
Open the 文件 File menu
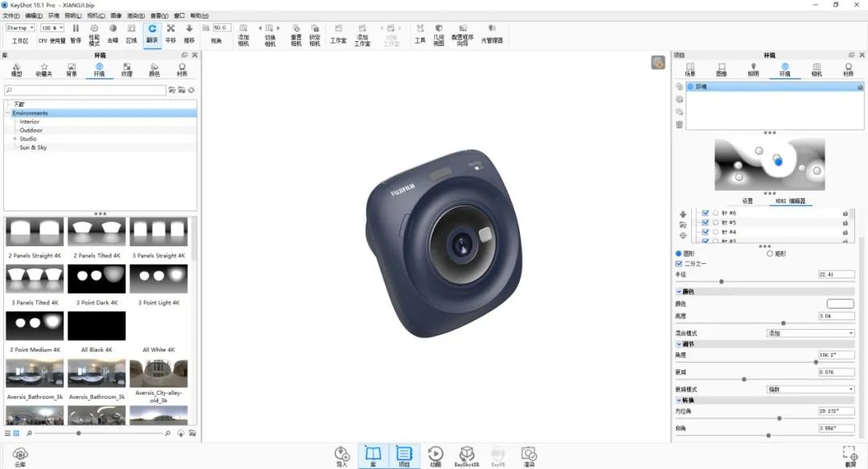[11, 15]
